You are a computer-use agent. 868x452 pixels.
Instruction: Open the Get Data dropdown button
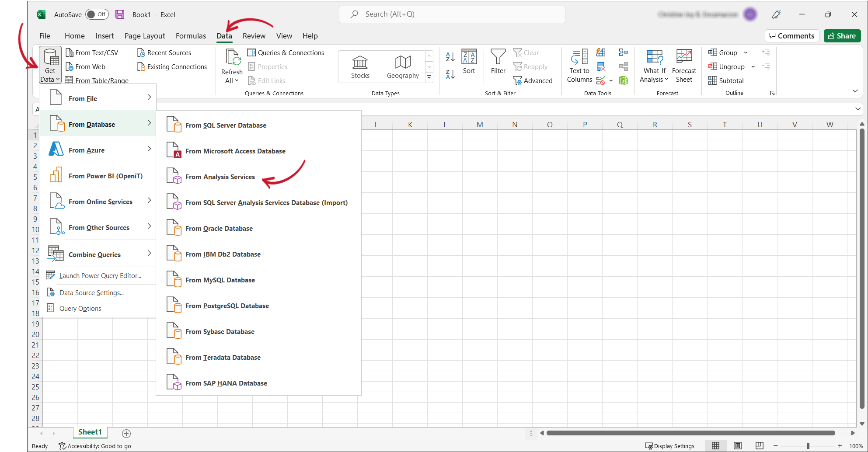pyautogui.click(x=50, y=66)
